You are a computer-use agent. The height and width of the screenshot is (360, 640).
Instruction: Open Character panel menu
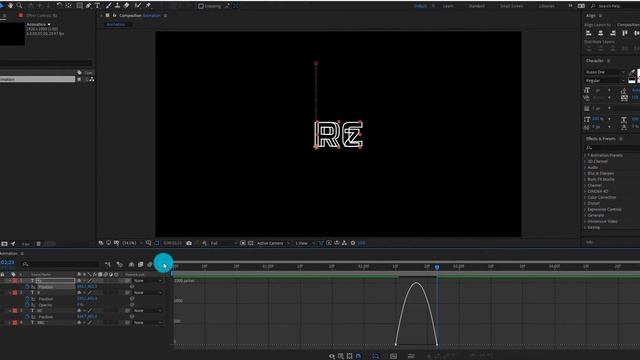(609, 61)
